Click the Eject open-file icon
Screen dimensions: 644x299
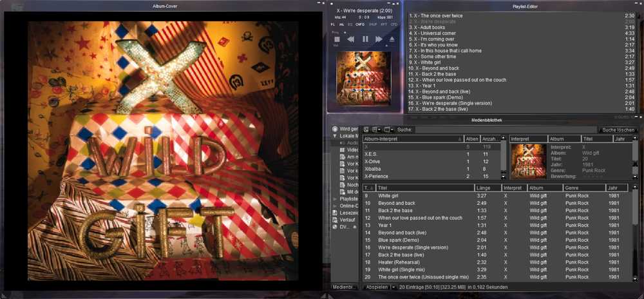pyautogui.click(x=392, y=39)
